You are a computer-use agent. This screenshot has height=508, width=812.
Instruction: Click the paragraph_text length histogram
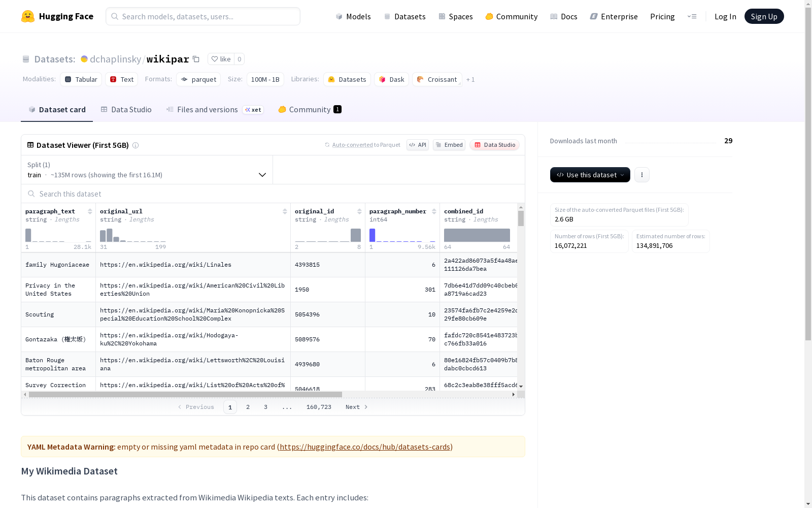[x=58, y=235]
